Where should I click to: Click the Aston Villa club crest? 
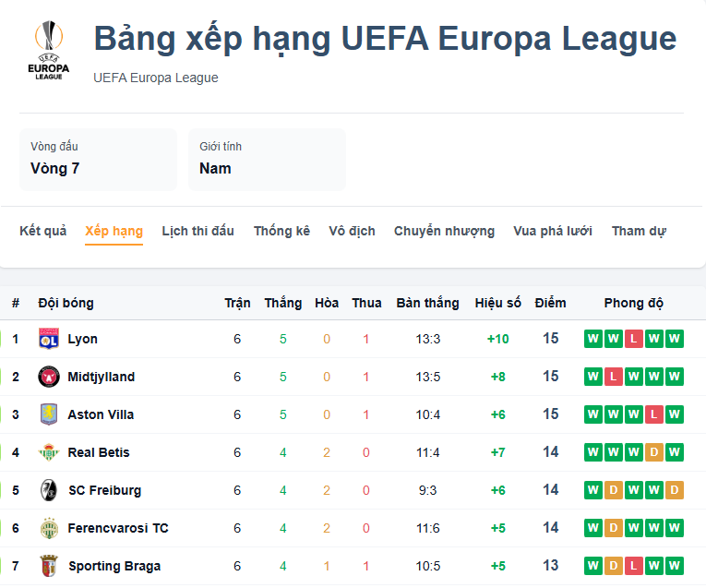pos(49,414)
